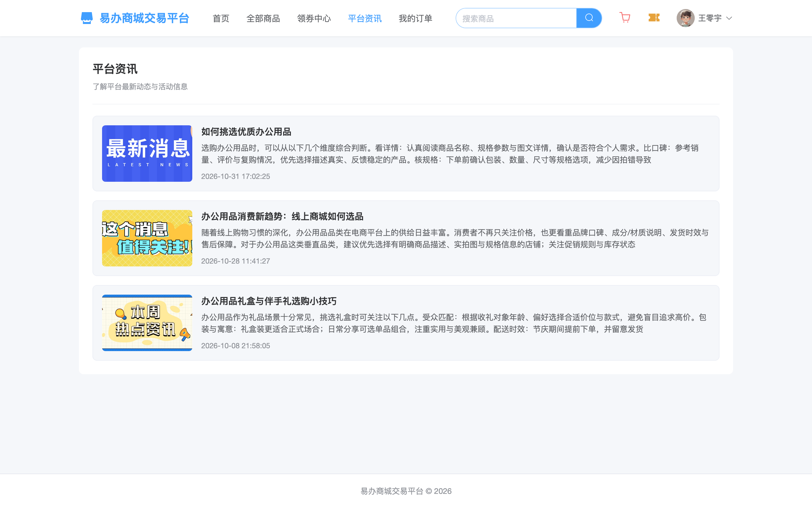Click the 最新消息 LATEST NEWS thumbnail
This screenshot has height=508, width=812.
(147, 154)
